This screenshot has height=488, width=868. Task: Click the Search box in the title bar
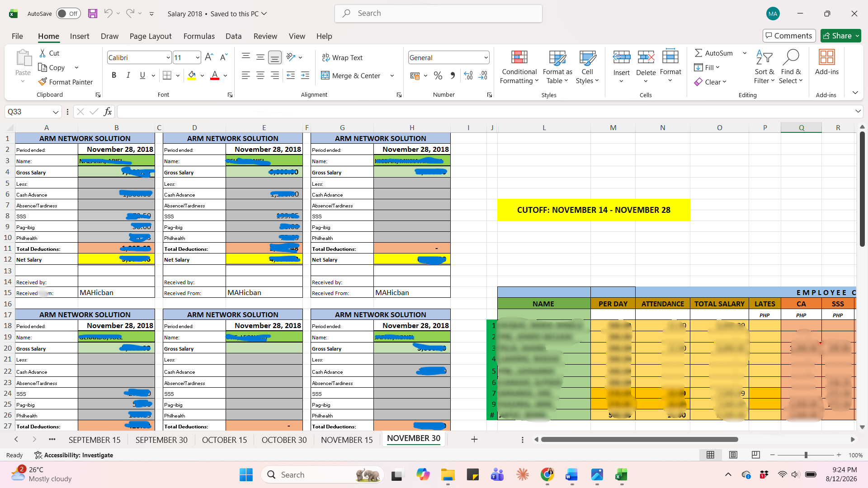(x=439, y=14)
